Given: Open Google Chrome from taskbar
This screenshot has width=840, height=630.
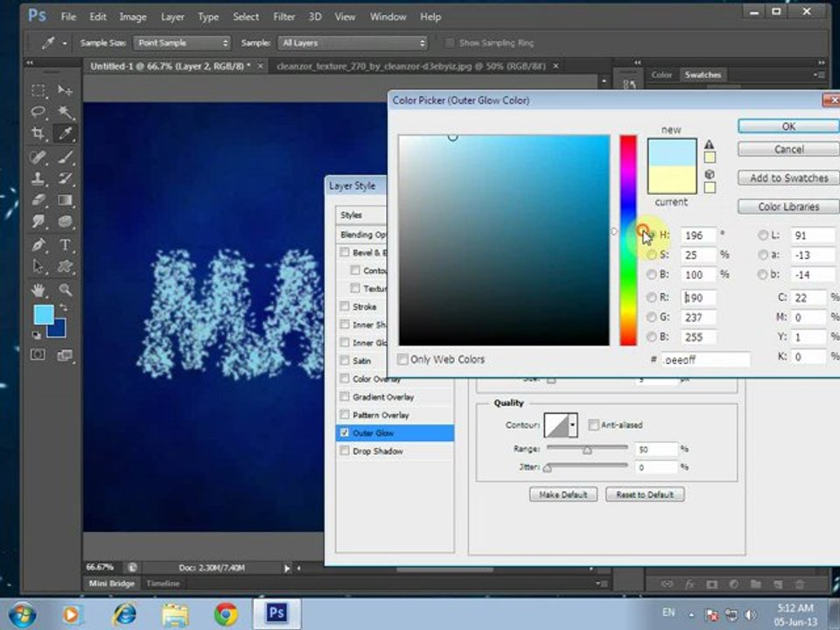Looking at the screenshot, I should (x=226, y=613).
